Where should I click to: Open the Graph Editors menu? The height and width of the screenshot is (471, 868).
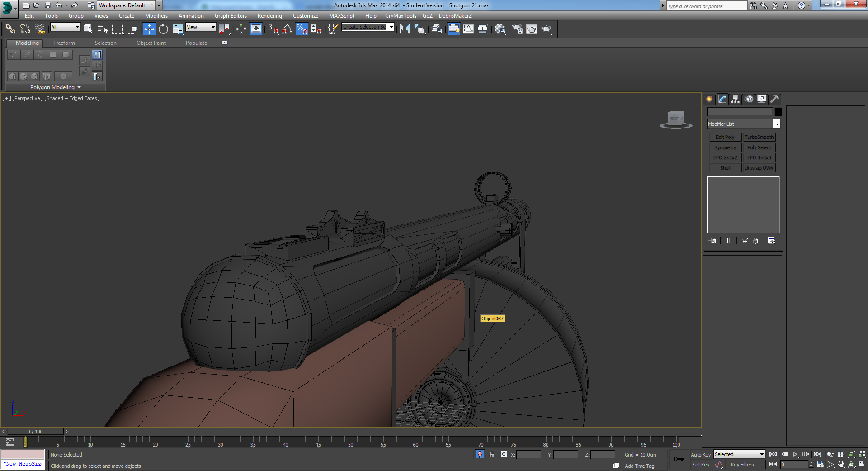pyautogui.click(x=231, y=16)
